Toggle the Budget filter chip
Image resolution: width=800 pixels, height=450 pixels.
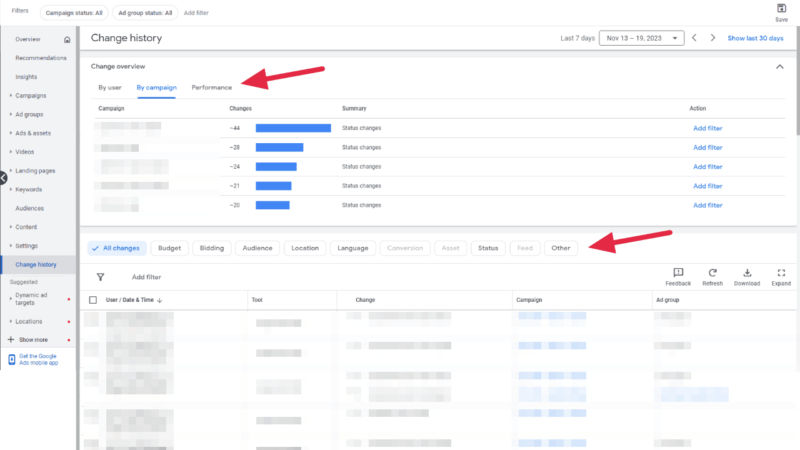pos(169,248)
